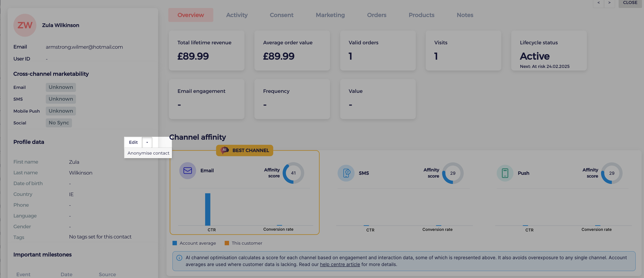Screen dimensions: 644x278
Task: Click the SMS phone message icon
Action: (x=346, y=173)
